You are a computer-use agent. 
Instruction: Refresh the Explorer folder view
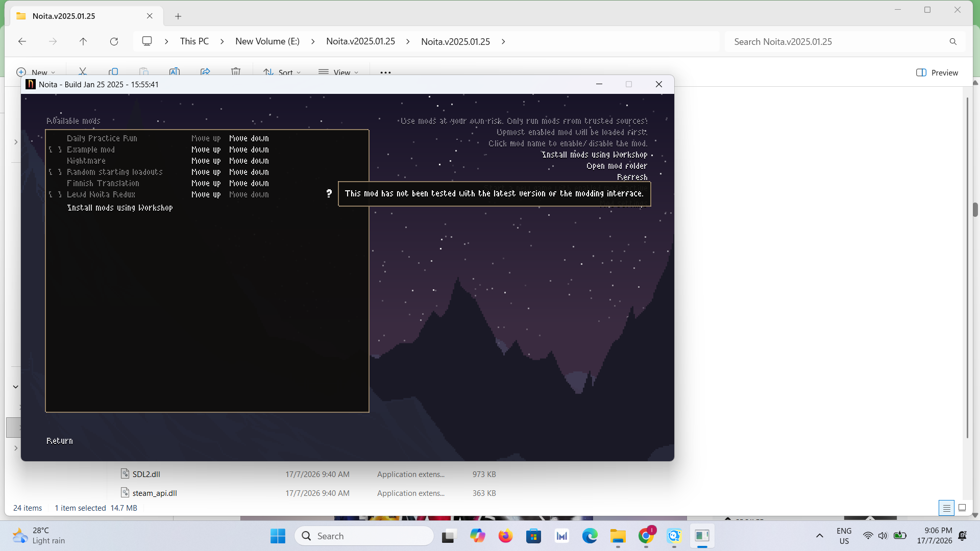[x=114, y=41]
